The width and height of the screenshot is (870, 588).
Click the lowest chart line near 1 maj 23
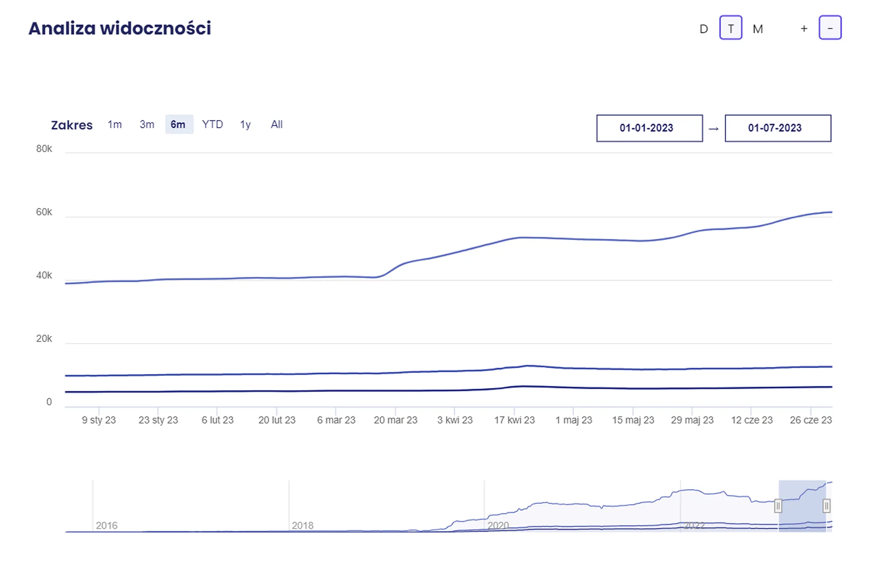click(x=574, y=388)
